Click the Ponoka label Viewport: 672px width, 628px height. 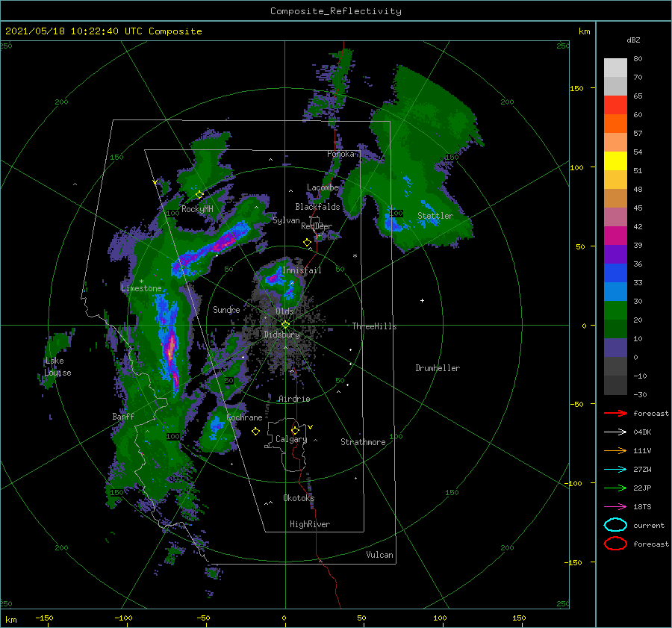pos(340,155)
